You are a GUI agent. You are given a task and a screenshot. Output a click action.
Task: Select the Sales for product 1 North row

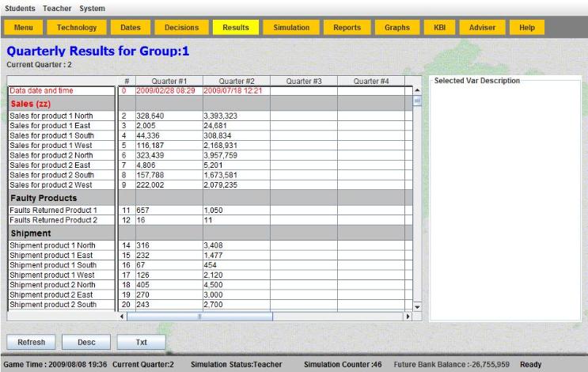(x=62, y=116)
